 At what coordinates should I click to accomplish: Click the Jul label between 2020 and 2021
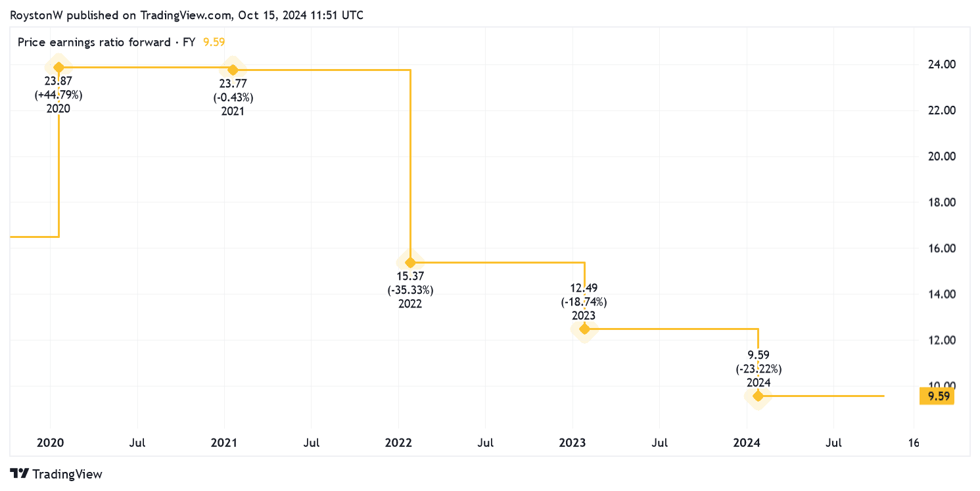(137, 443)
